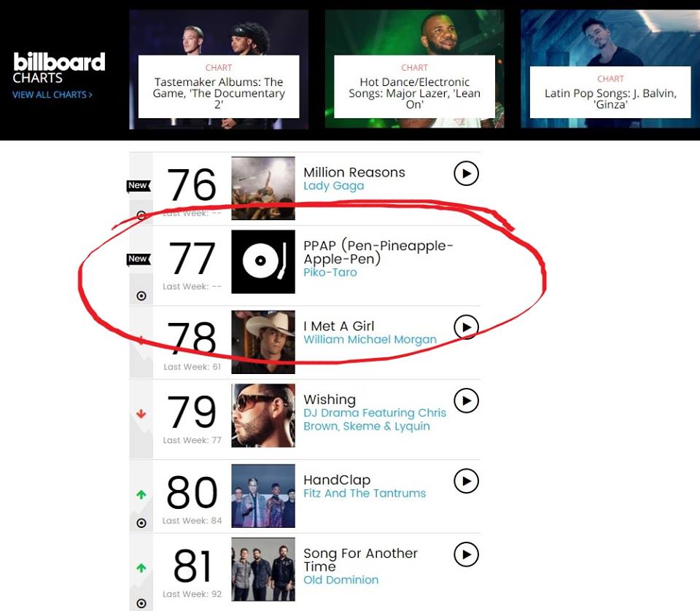Open Tastemaker Albums chart card

[x=219, y=69]
